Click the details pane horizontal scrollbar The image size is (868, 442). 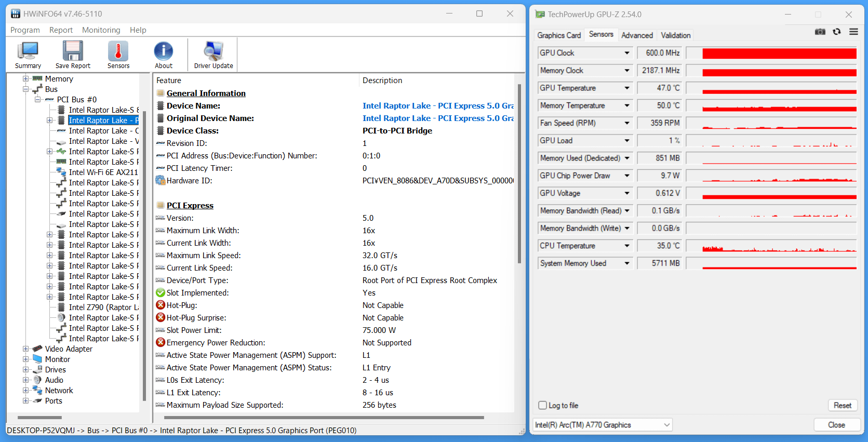click(324, 417)
